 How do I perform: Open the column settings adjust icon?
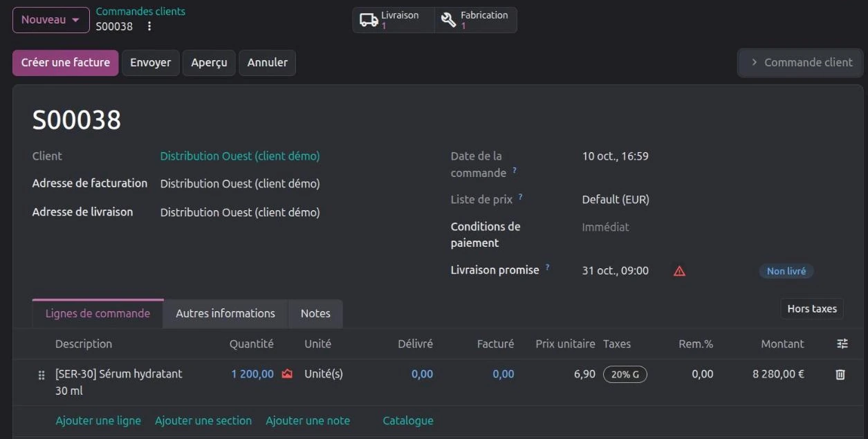pos(842,344)
